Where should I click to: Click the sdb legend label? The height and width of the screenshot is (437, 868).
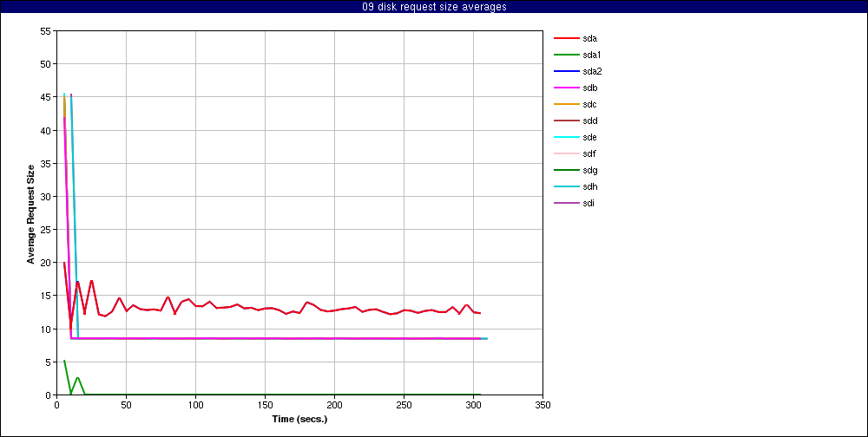coord(589,88)
